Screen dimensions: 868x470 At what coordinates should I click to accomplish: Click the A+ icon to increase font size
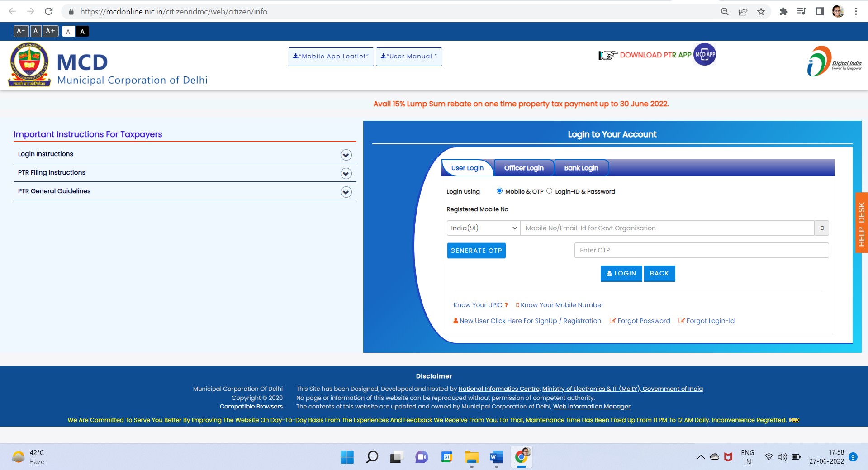(x=50, y=31)
